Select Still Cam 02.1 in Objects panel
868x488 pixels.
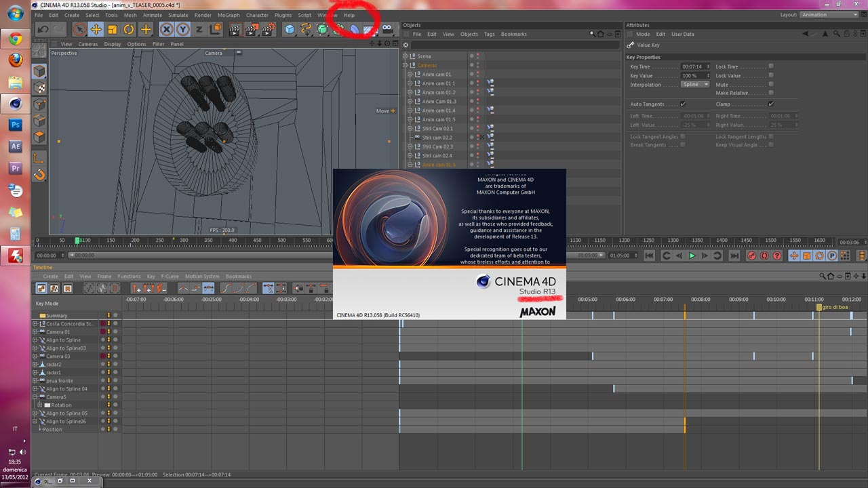[437, 128]
